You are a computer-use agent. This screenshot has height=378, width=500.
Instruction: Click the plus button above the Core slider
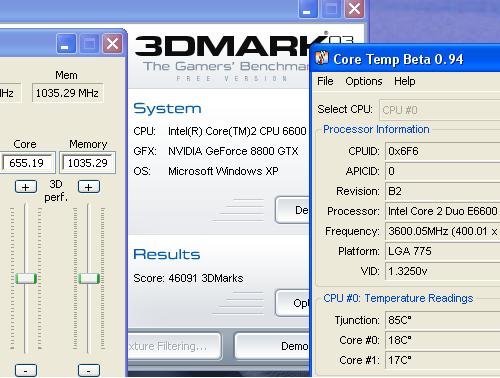[x=26, y=187]
